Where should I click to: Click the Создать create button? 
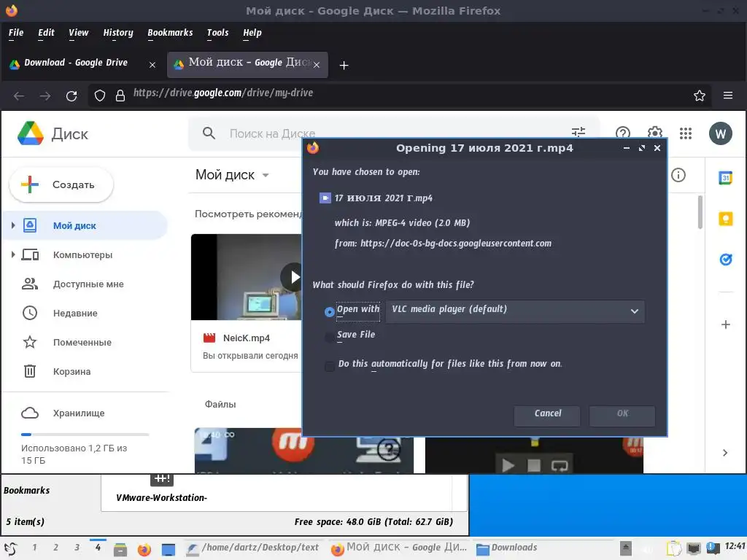[x=61, y=184]
